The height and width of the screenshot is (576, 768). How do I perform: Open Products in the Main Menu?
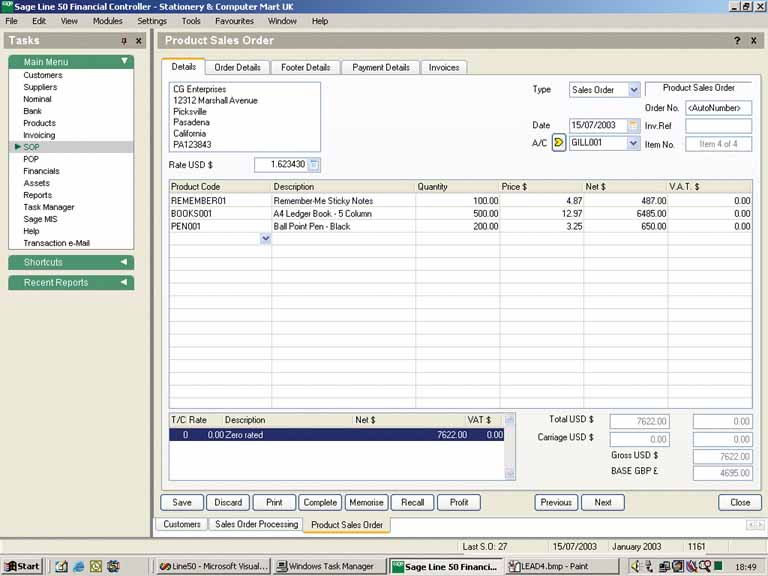tap(39, 123)
